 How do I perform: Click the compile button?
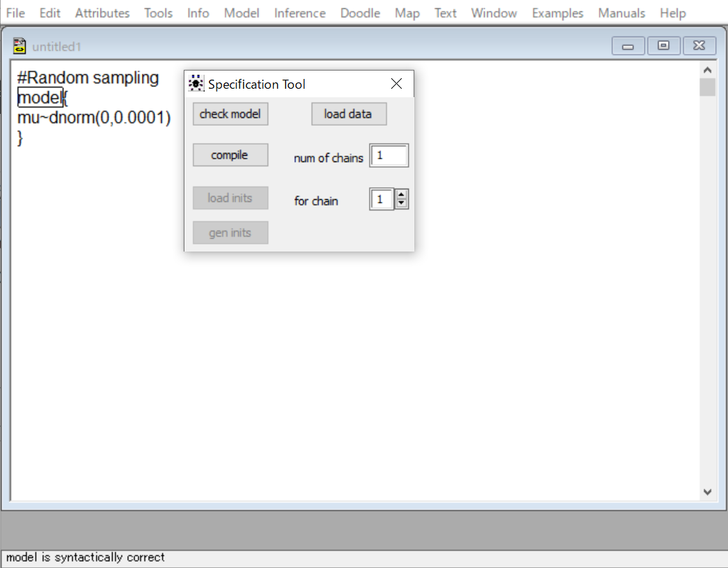[x=231, y=154]
